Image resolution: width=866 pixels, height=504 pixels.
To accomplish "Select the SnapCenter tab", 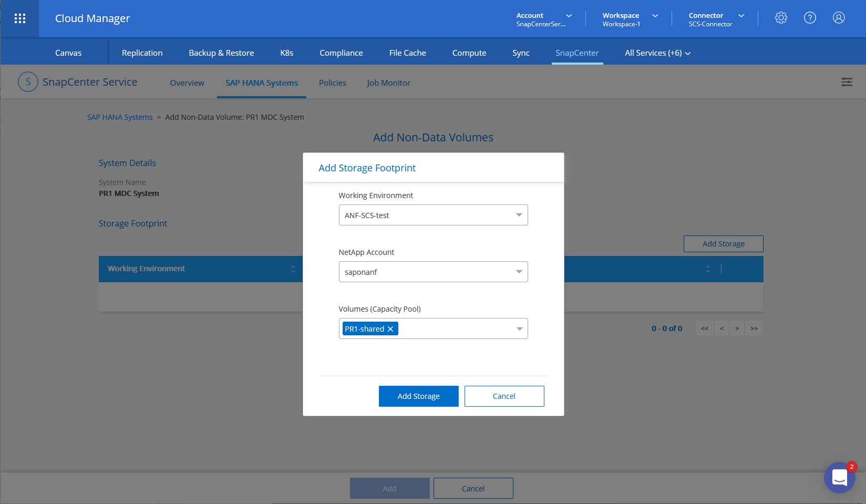I will coord(577,53).
